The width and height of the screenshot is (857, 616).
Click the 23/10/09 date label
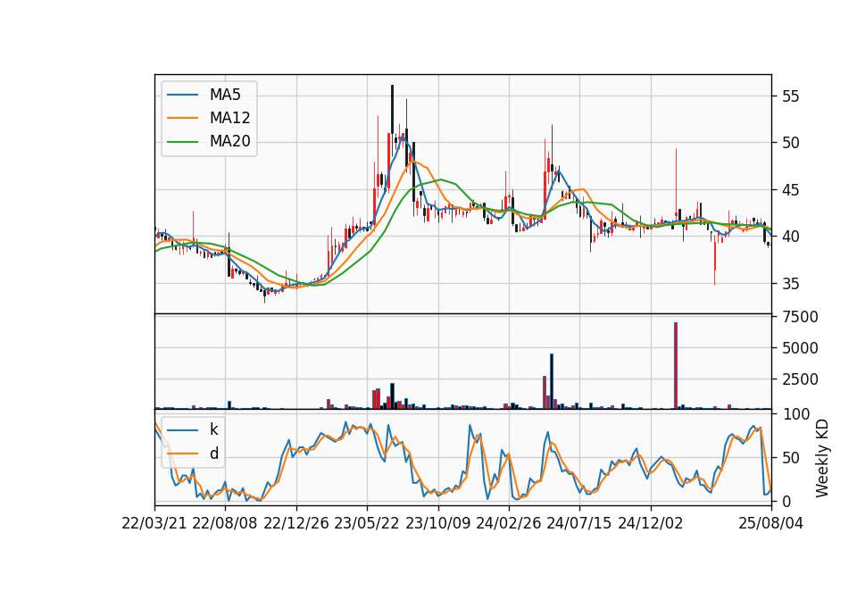click(x=437, y=524)
